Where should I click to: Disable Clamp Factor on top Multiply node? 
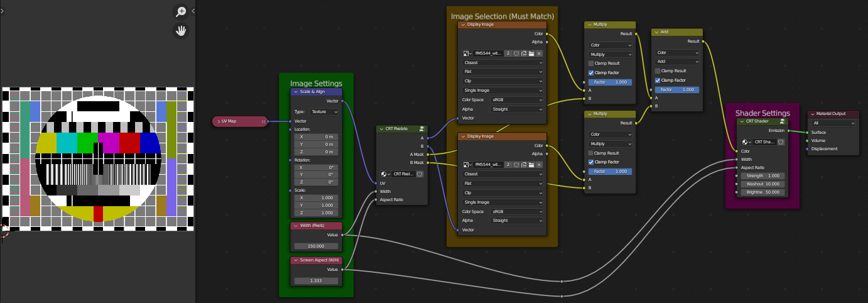(x=591, y=73)
